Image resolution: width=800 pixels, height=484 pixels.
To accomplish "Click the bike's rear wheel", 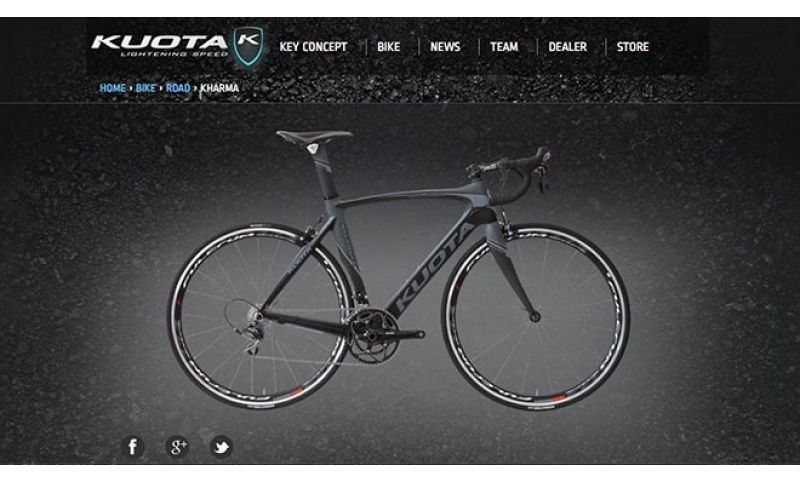I will point(261,315).
